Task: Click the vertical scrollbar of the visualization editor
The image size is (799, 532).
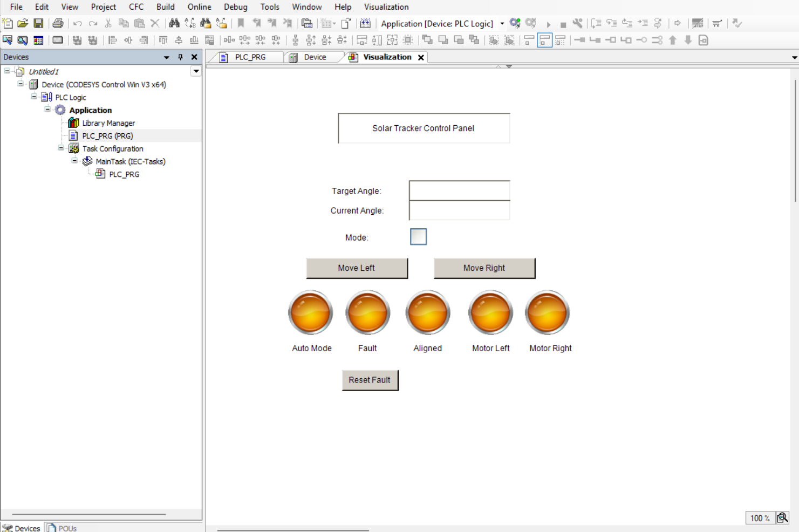Action: pyautogui.click(x=795, y=141)
